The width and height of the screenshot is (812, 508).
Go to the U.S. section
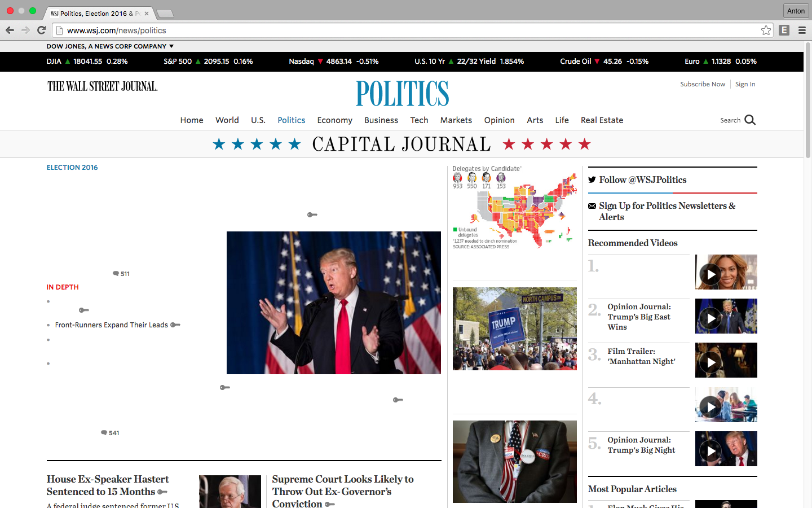pos(258,120)
